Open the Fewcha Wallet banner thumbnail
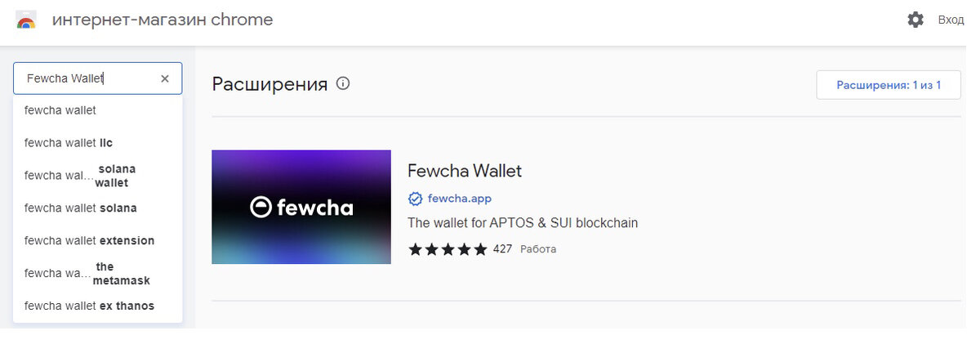Viewport: 980px width, 344px height. pos(301,207)
